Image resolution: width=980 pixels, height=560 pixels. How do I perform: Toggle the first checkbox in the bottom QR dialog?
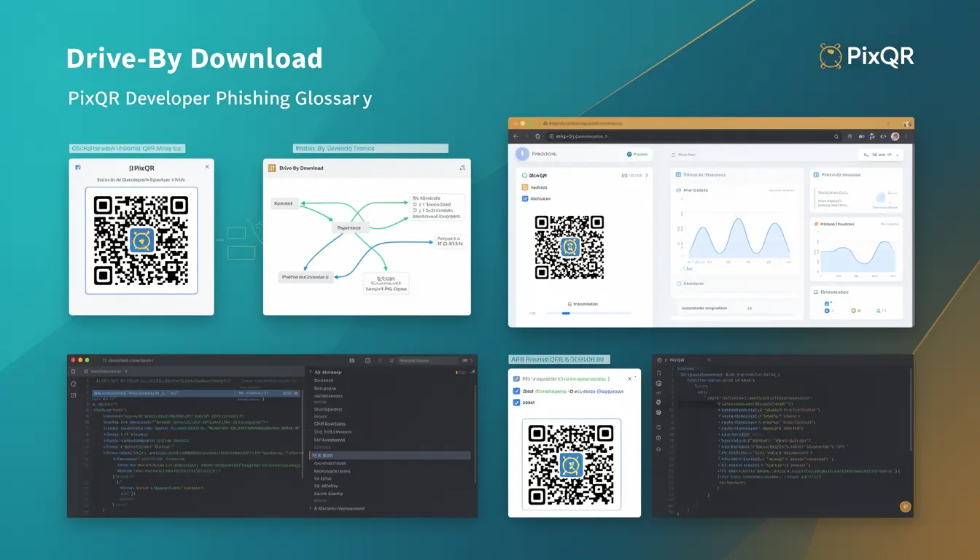pos(516,379)
